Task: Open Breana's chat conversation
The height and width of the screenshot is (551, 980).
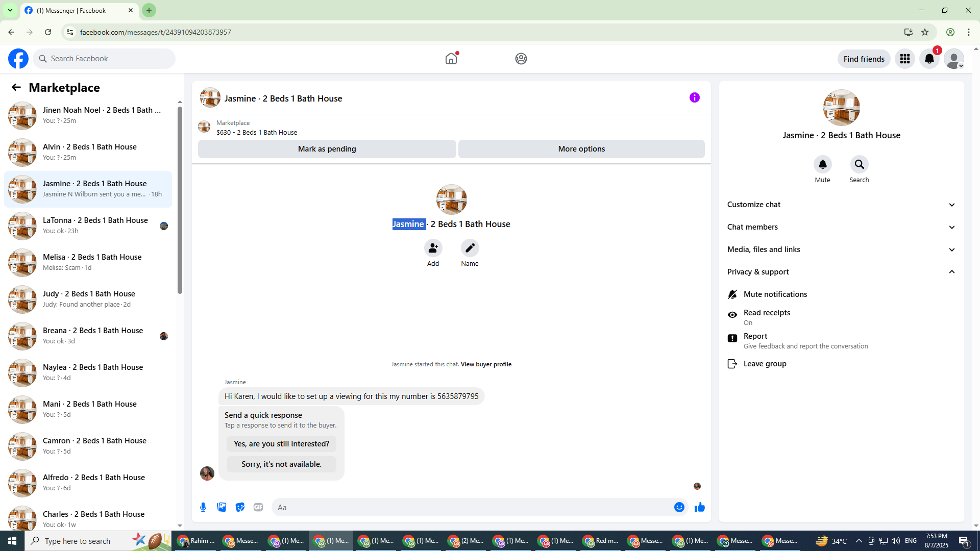Action: [x=88, y=336]
